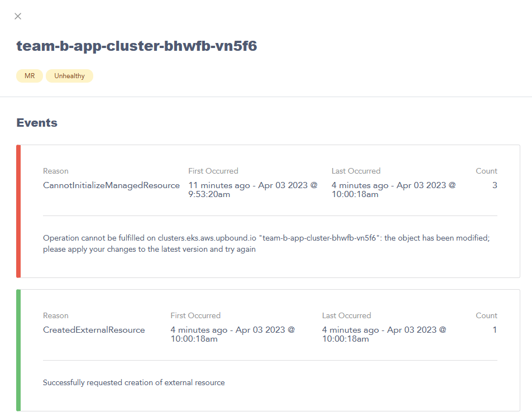Click the error message about clusters.eks.aws.upbound.io
Image resolution: width=532 pixels, height=417 pixels.
266,243
